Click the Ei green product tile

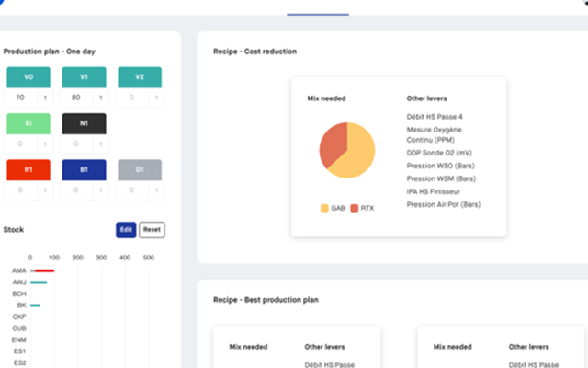coord(28,123)
